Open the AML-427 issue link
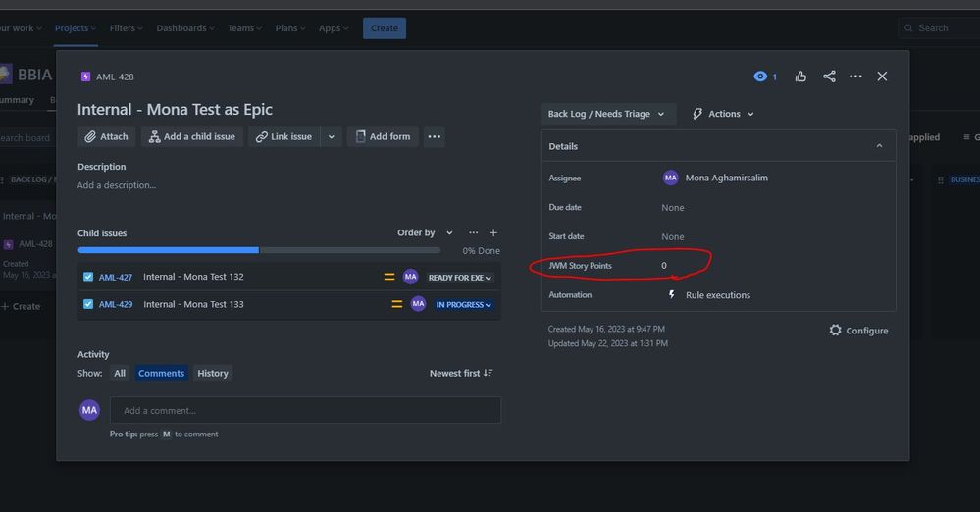This screenshot has width=980, height=512. click(116, 277)
